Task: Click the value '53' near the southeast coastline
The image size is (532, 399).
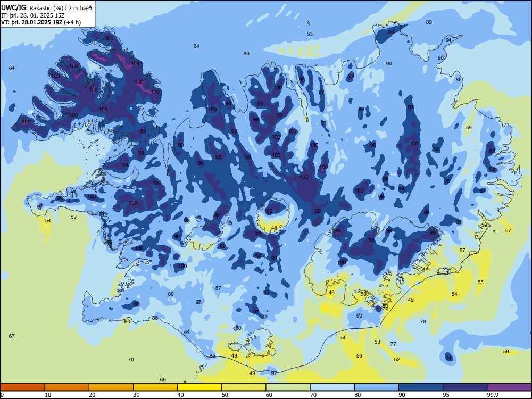Action: coord(377,342)
